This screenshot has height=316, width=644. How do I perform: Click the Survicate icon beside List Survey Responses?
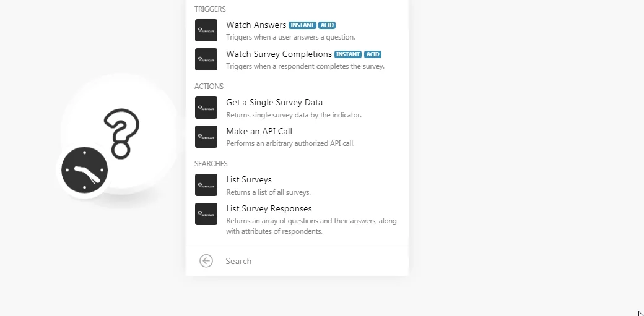click(206, 214)
